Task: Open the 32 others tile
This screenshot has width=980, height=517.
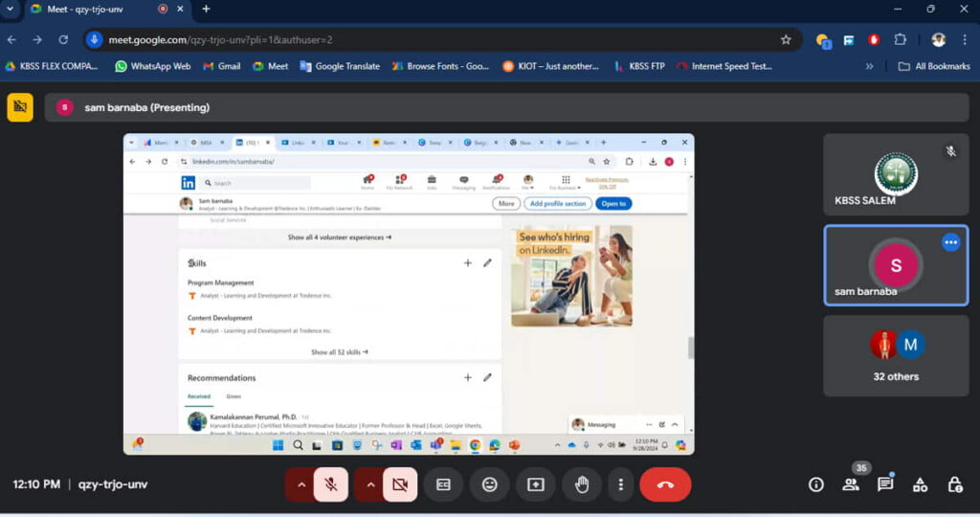Action: pos(896,356)
